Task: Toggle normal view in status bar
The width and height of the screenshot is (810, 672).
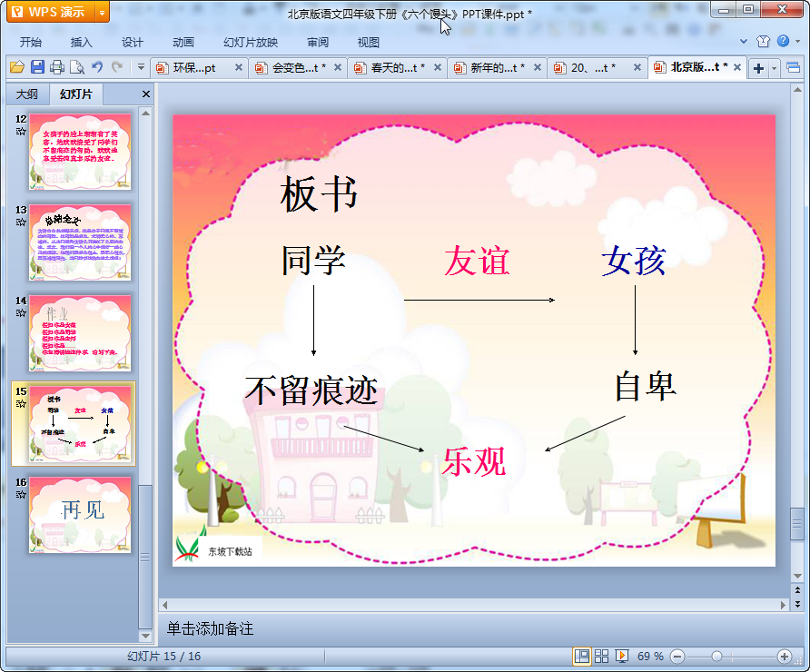Action: pos(582,656)
